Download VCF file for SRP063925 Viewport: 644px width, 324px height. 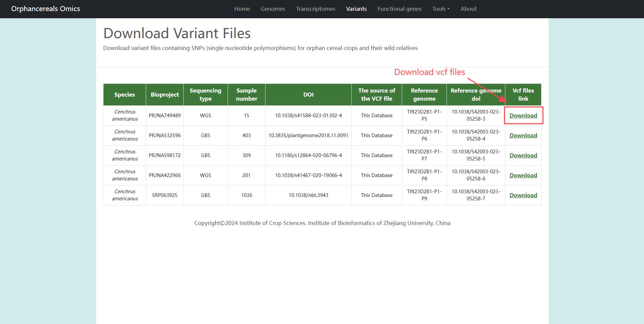[523, 195]
